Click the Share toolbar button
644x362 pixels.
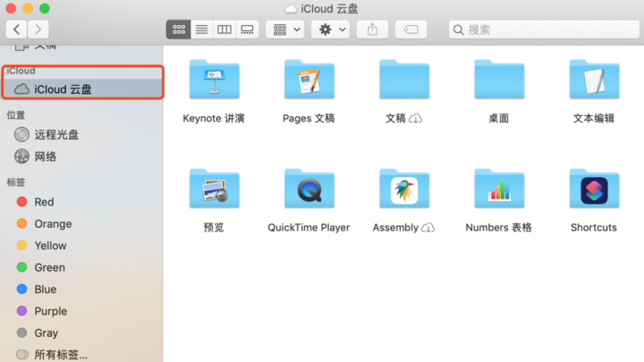point(372,29)
